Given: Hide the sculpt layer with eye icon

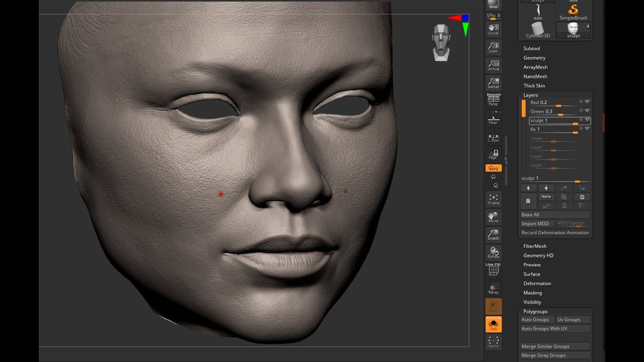Looking at the screenshot, I should coord(587,120).
